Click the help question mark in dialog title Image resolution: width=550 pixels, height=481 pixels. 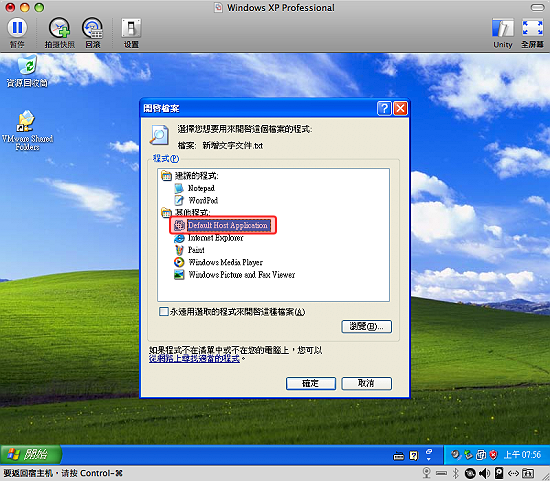pyautogui.click(x=384, y=108)
